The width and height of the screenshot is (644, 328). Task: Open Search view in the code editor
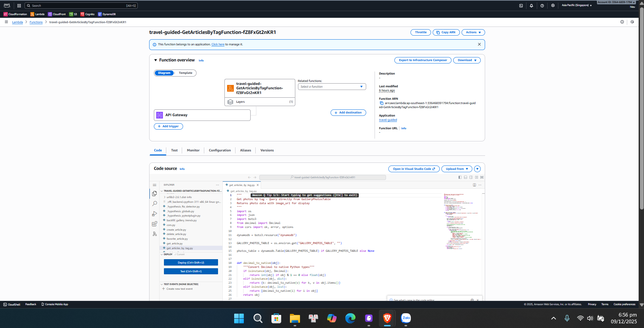click(x=155, y=203)
